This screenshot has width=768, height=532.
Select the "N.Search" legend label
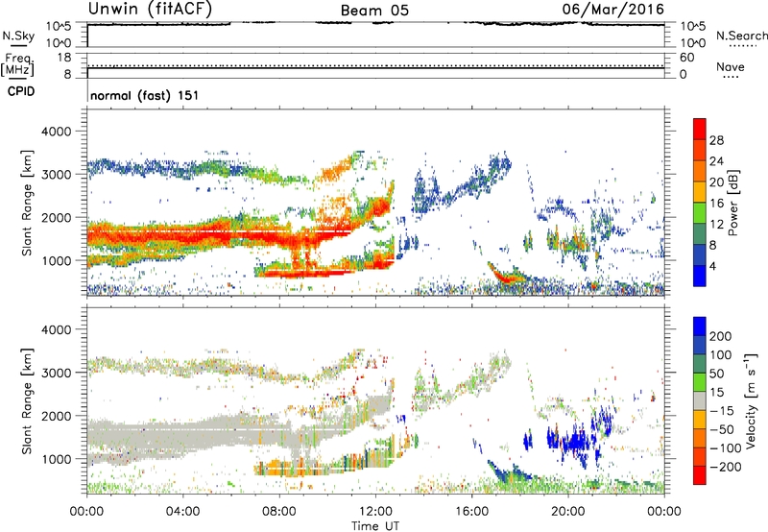point(741,36)
